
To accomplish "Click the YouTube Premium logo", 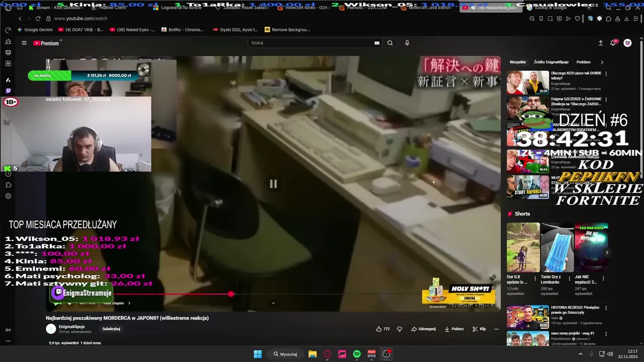I will click(x=47, y=43).
